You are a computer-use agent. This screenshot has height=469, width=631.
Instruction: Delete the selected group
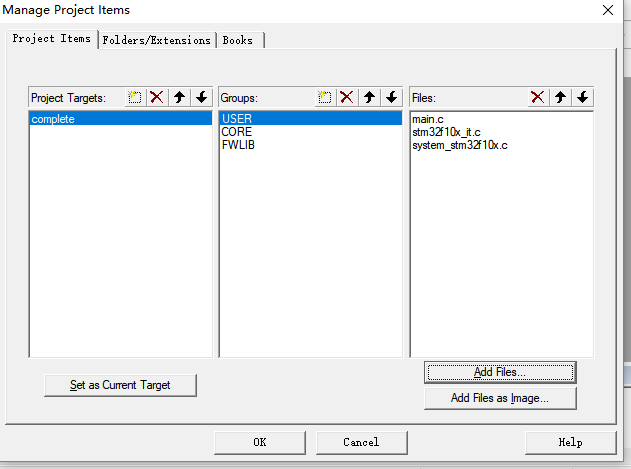(x=347, y=97)
